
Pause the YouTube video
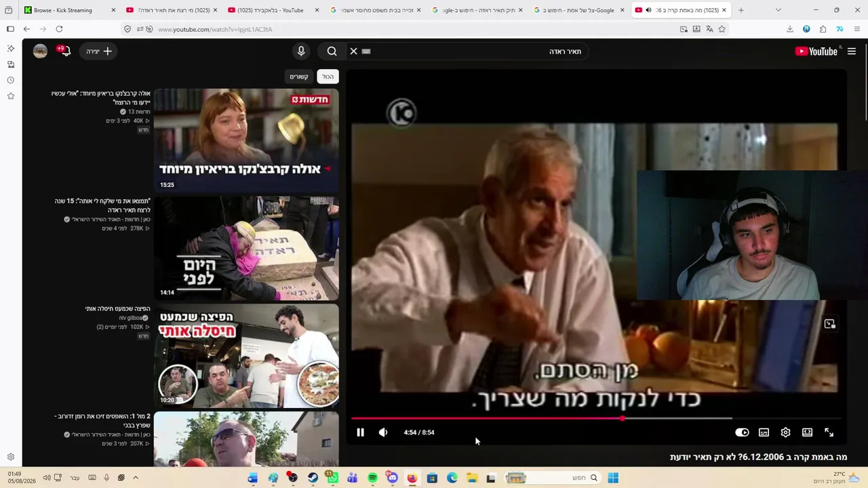point(360,432)
